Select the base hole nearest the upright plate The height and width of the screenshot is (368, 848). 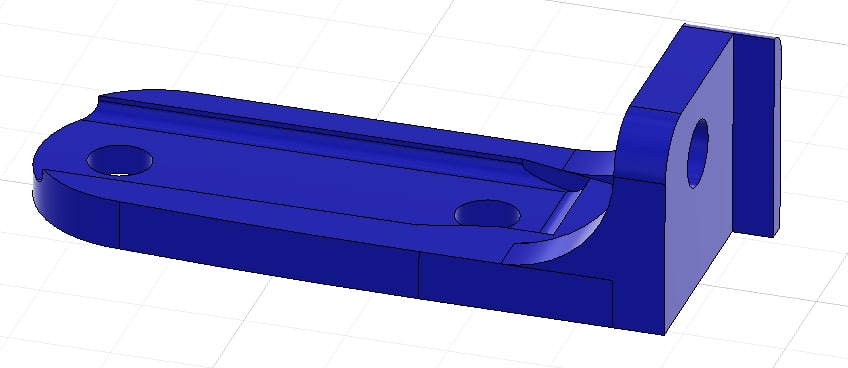pyautogui.click(x=487, y=213)
